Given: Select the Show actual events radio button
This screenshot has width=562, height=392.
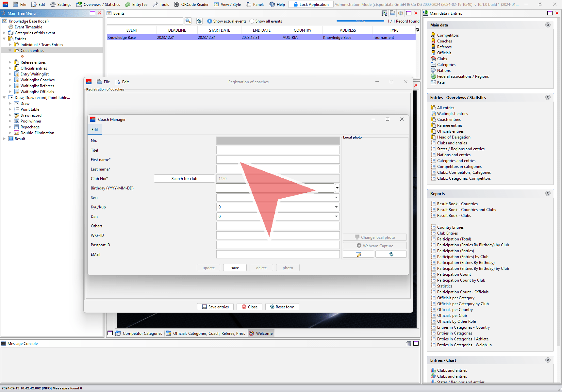Looking at the screenshot, I should click(x=209, y=21).
